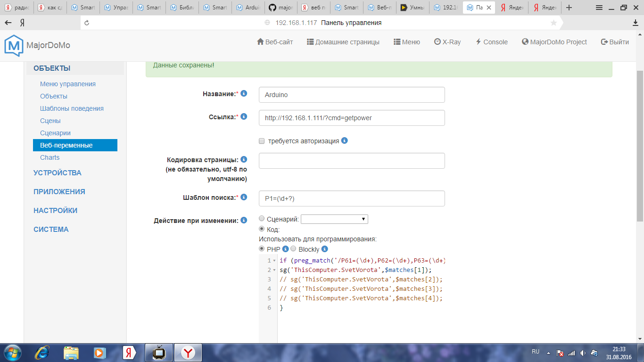Screen dimensions: 644x362
Task: Reload the page with the refresh icon
Action: pyautogui.click(x=86, y=23)
